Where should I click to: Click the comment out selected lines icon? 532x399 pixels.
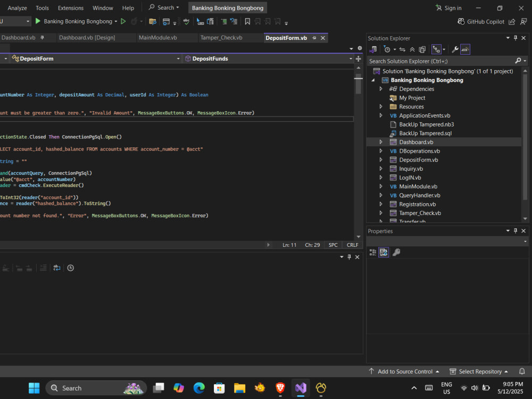pyautogui.click(x=224, y=21)
